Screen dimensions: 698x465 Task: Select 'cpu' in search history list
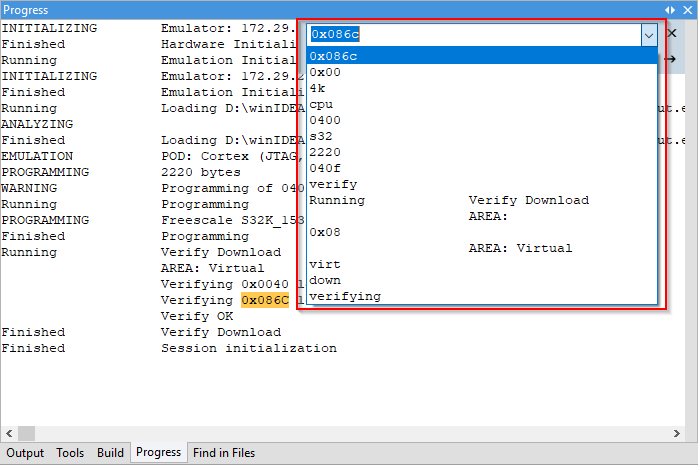click(x=482, y=104)
